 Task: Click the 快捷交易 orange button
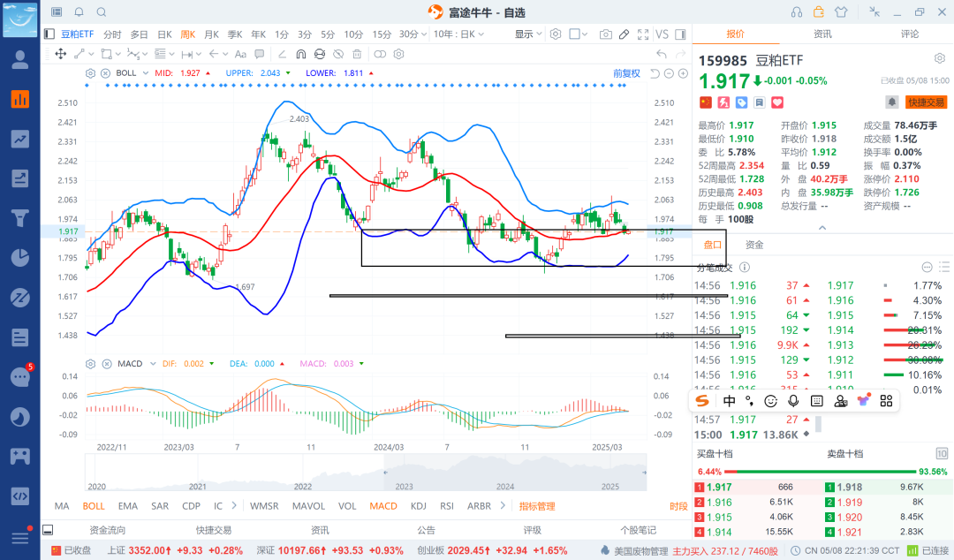point(926,102)
